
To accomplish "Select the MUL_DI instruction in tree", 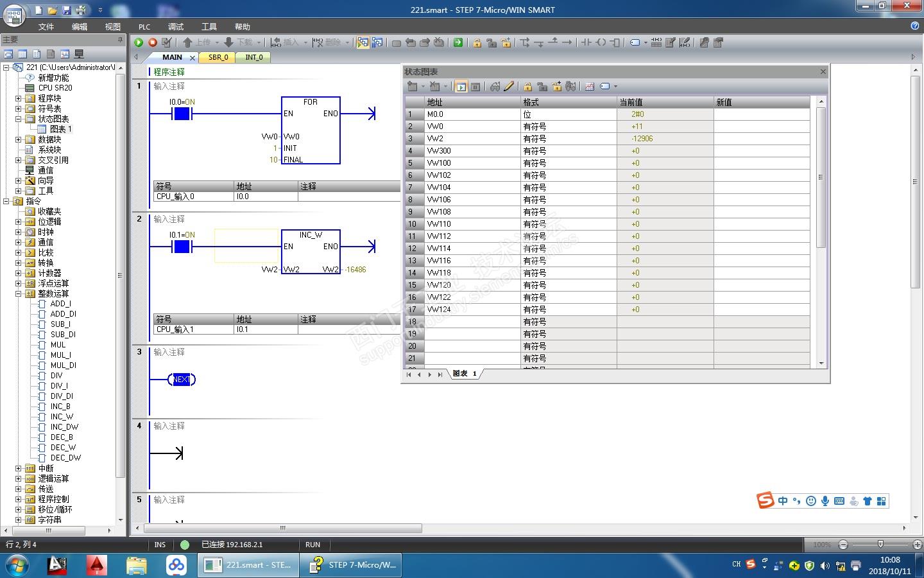I will [63, 365].
